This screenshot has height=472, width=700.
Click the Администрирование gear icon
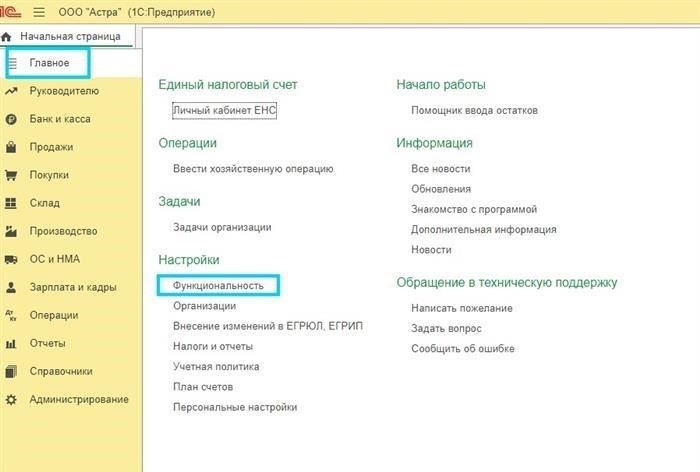tap(11, 400)
